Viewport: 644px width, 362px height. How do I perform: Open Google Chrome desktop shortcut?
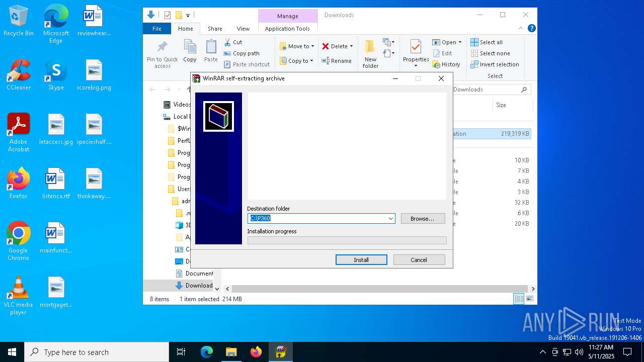tap(18, 241)
